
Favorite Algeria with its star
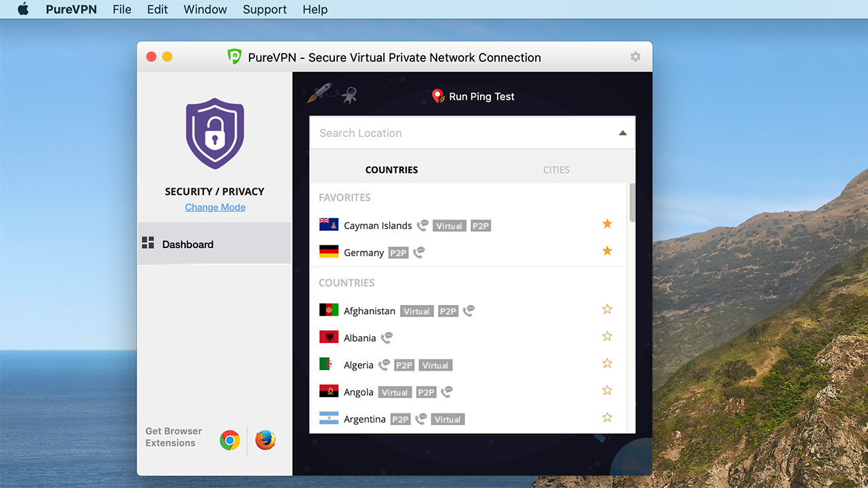tap(607, 363)
